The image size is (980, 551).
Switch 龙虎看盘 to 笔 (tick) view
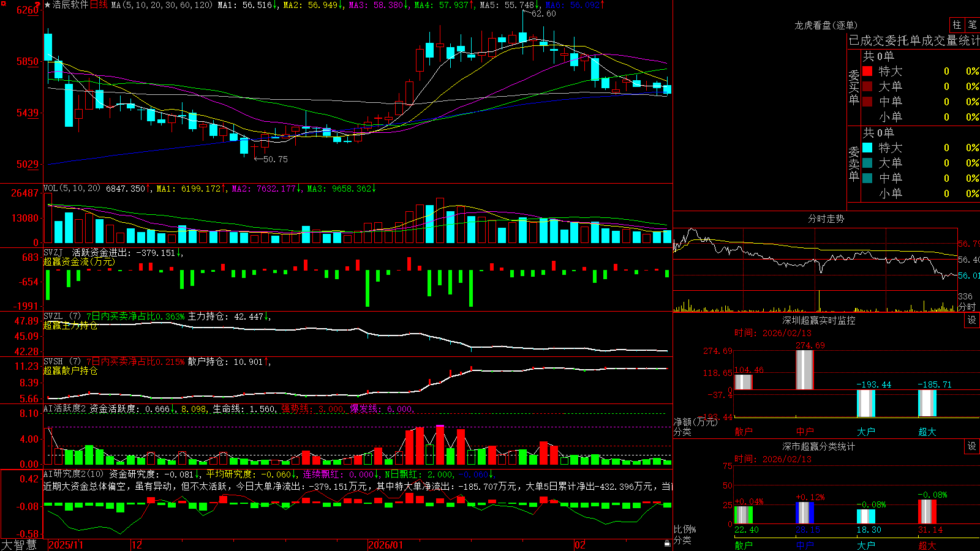point(972,24)
